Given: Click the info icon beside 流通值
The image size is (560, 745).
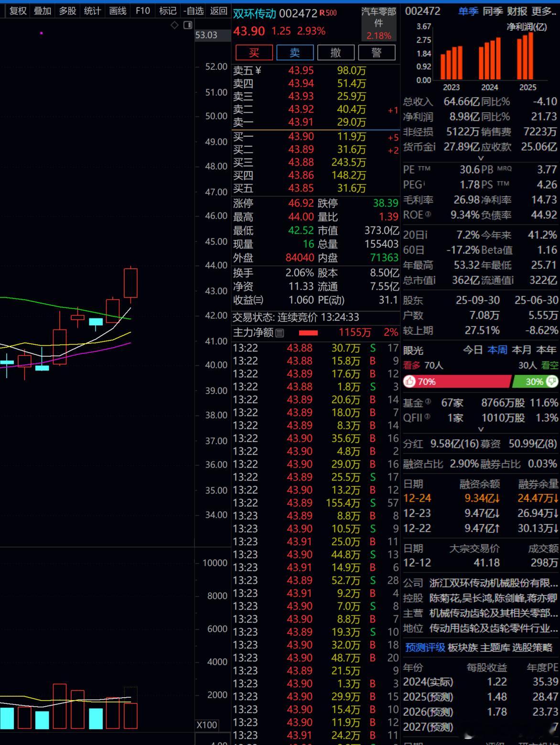Looking at the screenshot, I should [512, 280].
